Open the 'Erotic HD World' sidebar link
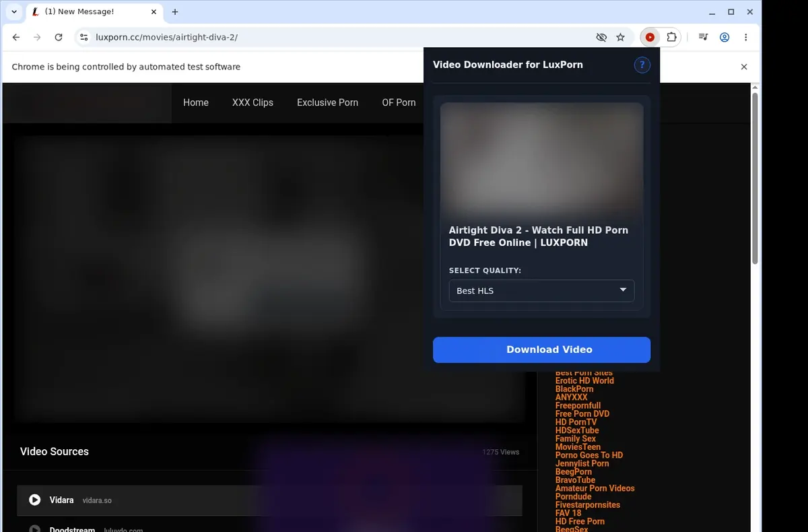This screenshot has height=532, width=808. [584, 381]
